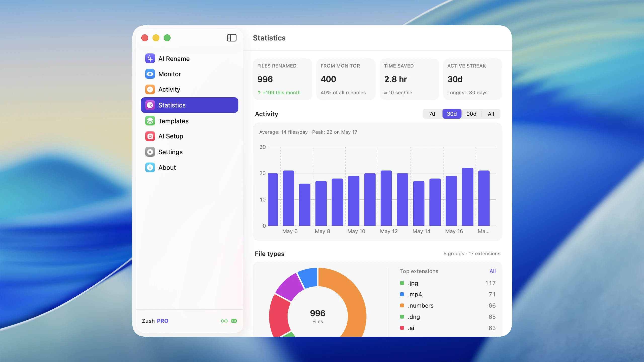Click the AI Rename sparkle icon
Screen dimensions: 644x362
click(x=150, y=59)
